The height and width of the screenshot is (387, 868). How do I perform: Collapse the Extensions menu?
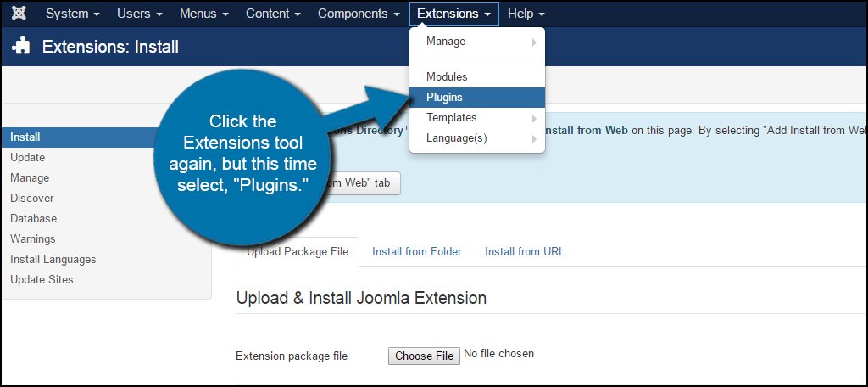pyautogui.click(x=454, y=14)
